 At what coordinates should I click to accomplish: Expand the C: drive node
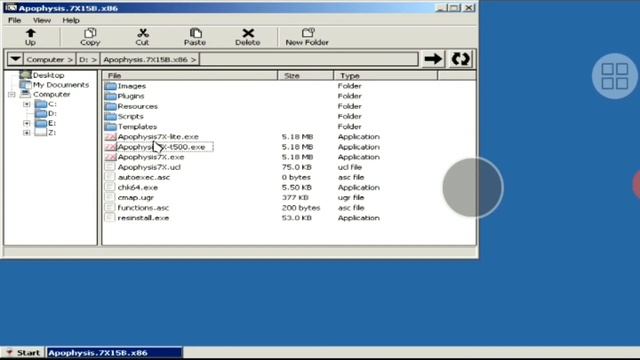(x=27, y=104)
